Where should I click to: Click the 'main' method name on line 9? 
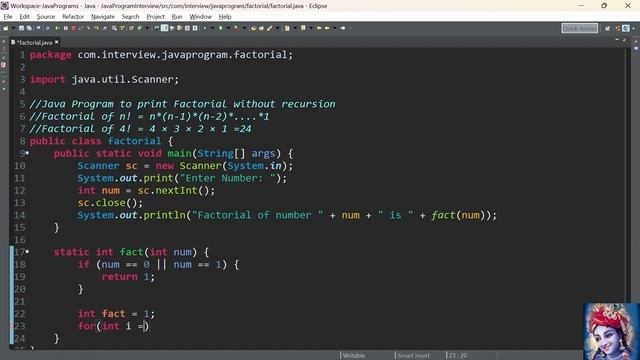pyautogui.click(x=180, y=153)
